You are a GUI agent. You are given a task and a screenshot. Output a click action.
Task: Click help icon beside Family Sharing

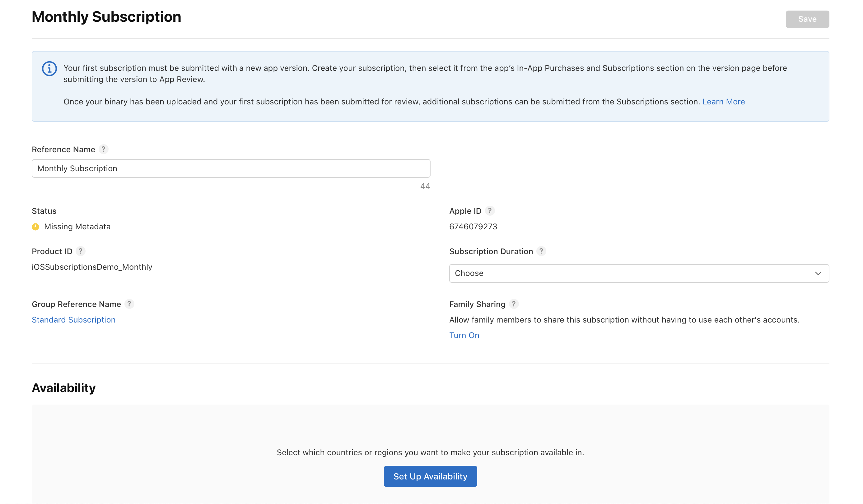point(514,304)
